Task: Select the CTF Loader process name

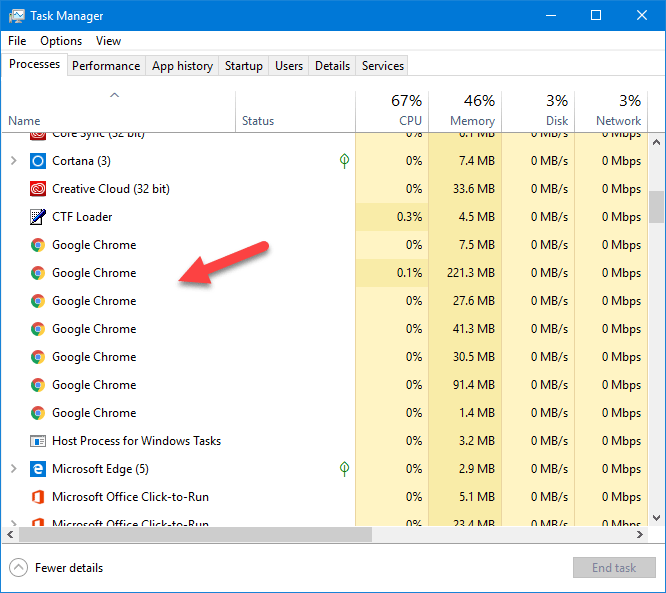Action: pyautogui.click(x=82, y=217)
